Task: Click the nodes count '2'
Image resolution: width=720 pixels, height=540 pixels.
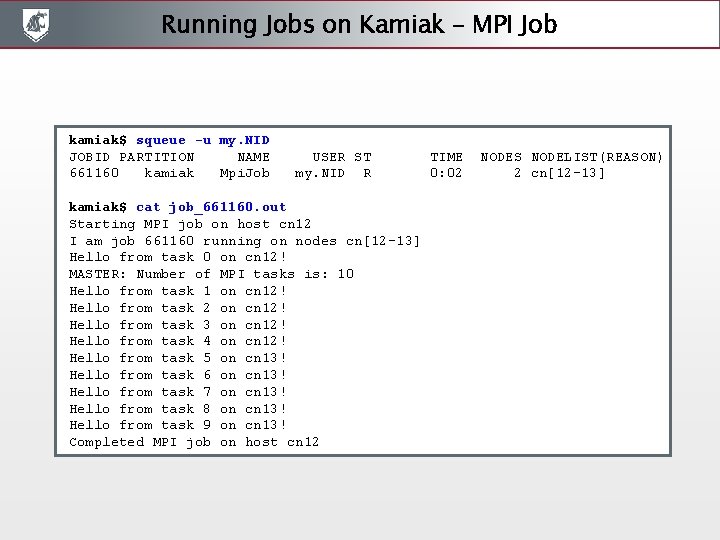Action: pos(518,173)
